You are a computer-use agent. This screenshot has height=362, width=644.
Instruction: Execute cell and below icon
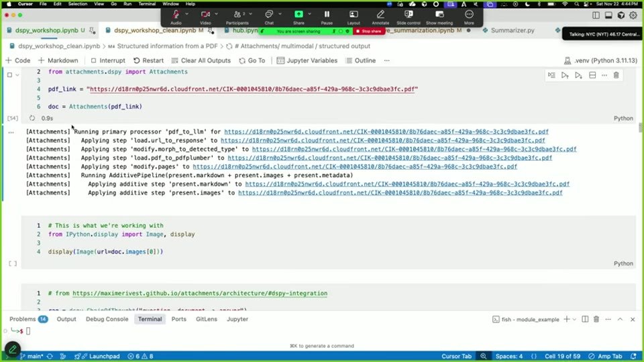click(x=579, y=75)
